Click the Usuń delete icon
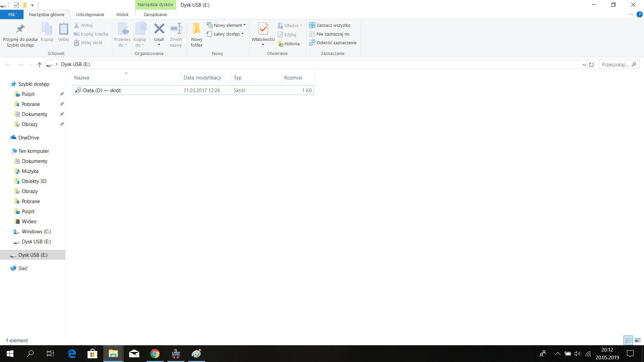The width and height of the screenshot is (644, 362). pyautogui.click(x=159, y=29)
